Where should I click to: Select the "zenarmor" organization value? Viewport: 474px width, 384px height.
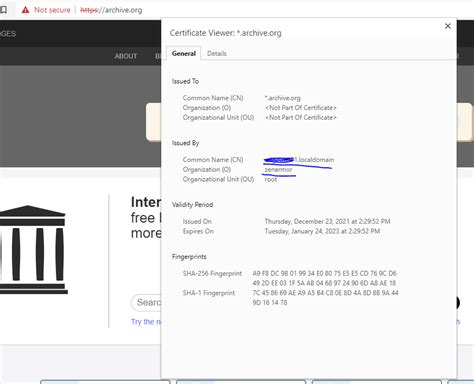pyautogui.click(x=278, y=170)
